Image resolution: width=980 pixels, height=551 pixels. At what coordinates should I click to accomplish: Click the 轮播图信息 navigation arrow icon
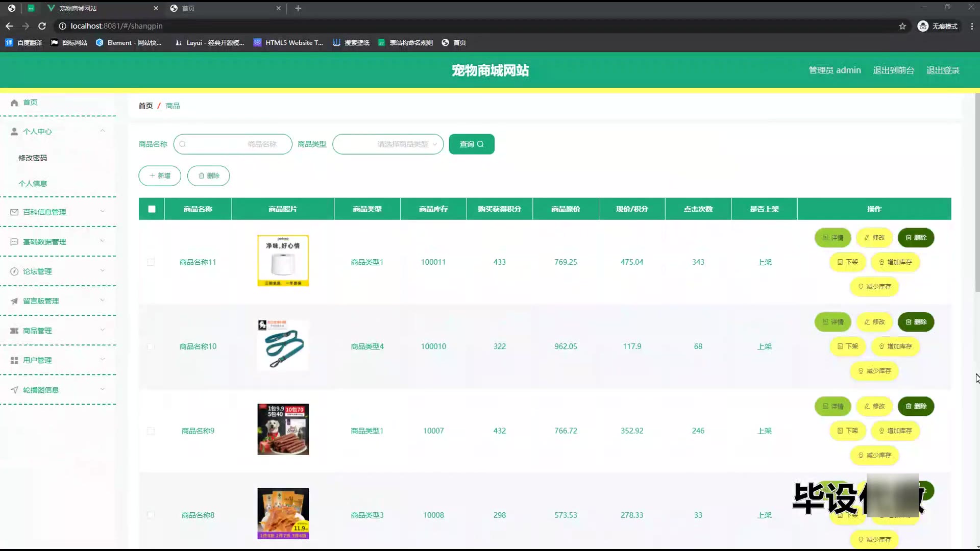point(14,390)
